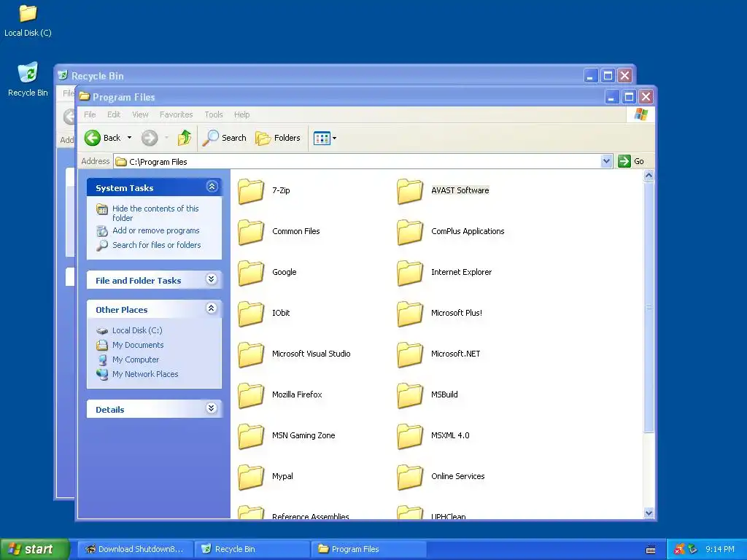747x560 pixels.
Task: Click the address bar path field
Action: [x=357, y=161]
